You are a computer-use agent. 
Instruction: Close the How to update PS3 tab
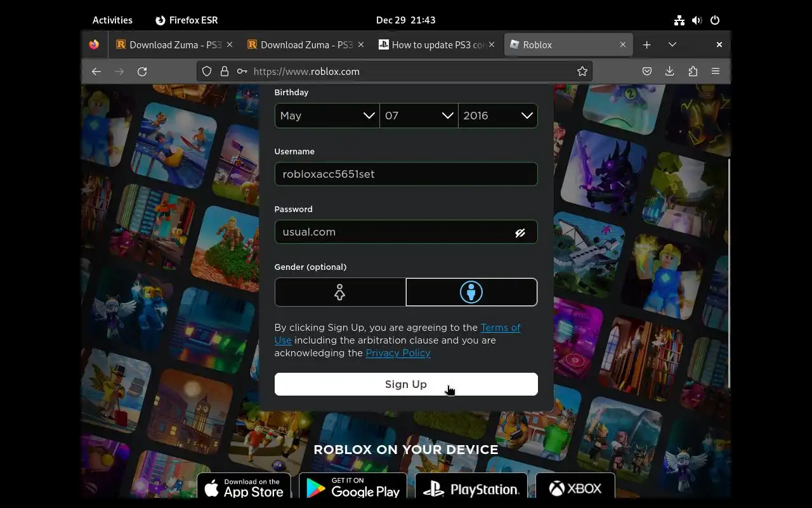point(492,44)
